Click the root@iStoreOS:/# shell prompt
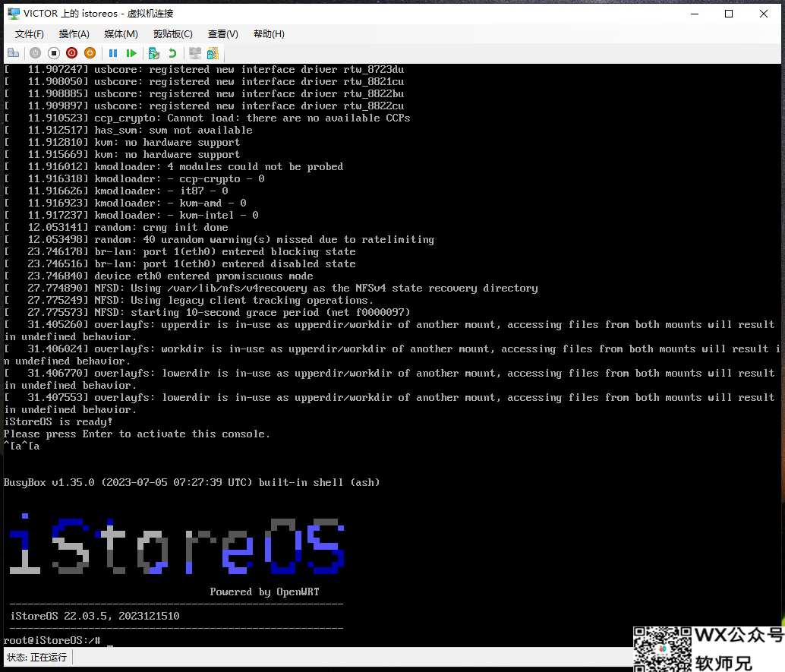 (x=52, y=640)
